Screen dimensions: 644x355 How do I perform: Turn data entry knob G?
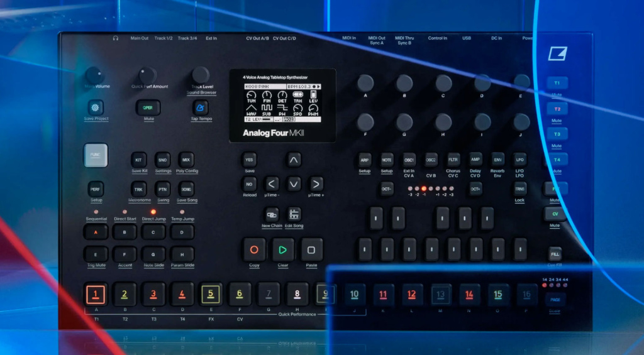pos(404,123)
